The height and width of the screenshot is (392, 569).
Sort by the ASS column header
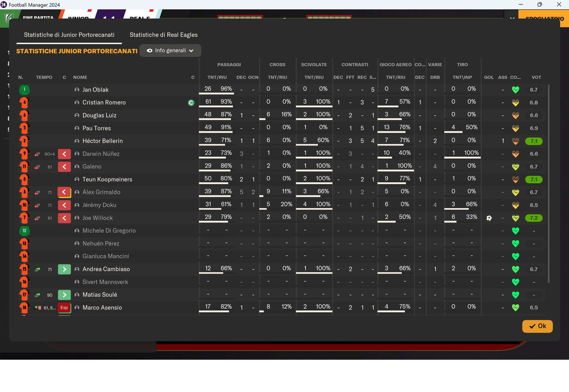click(x=503, y=77)
